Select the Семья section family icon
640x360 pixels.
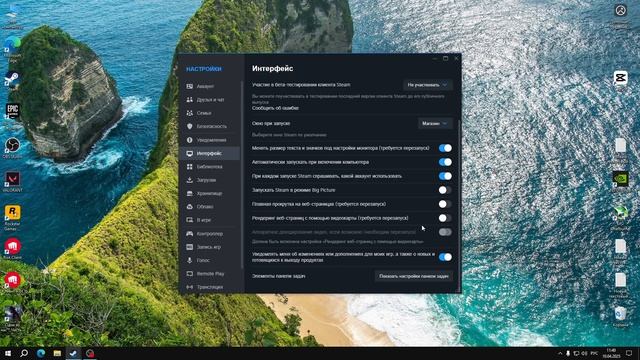pyautogui.click(x=189, y=113)
